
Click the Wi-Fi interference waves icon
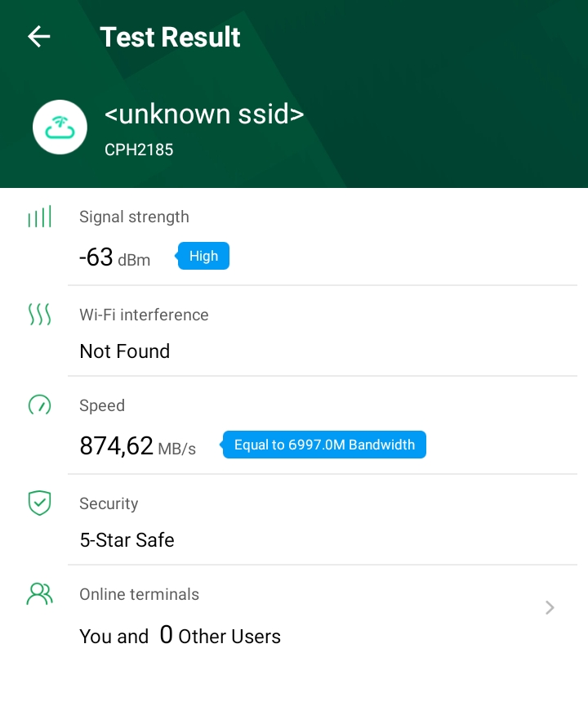(39, 315)
